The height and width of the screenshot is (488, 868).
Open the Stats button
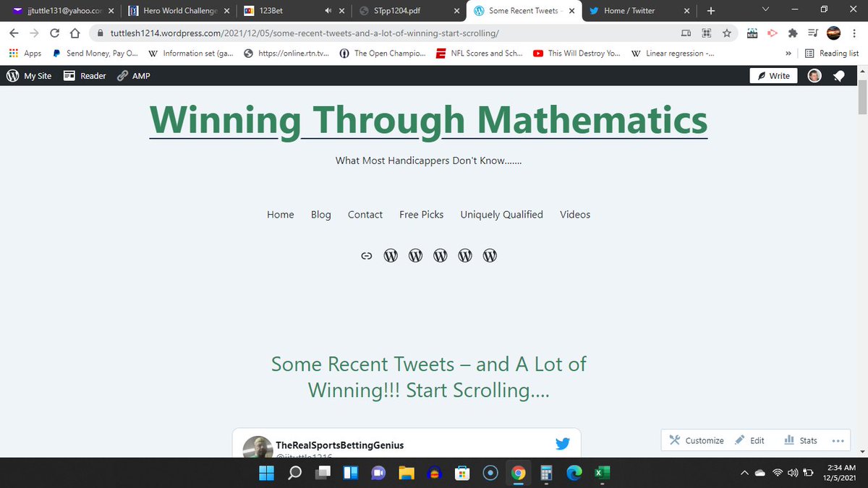801,440
